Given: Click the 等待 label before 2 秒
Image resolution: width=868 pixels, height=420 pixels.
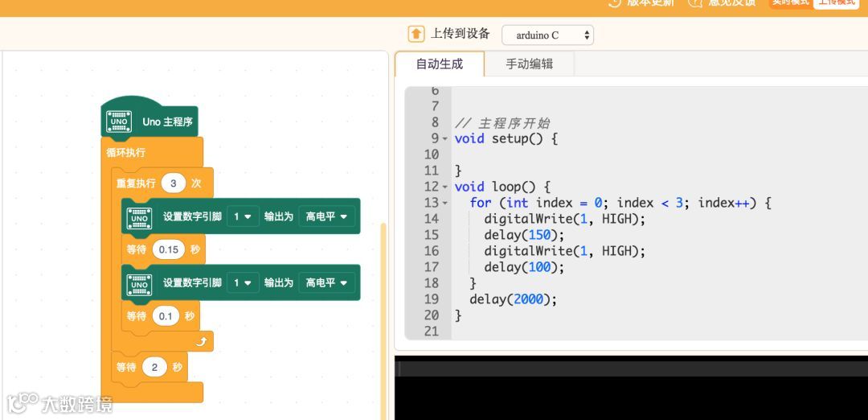Looking at the screenshot, I should (x=125, y=368).
